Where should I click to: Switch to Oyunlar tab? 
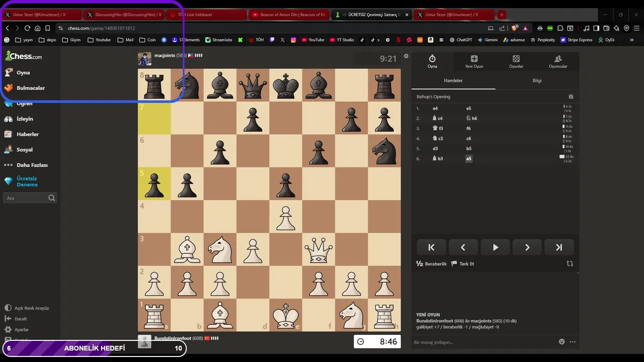516,62
